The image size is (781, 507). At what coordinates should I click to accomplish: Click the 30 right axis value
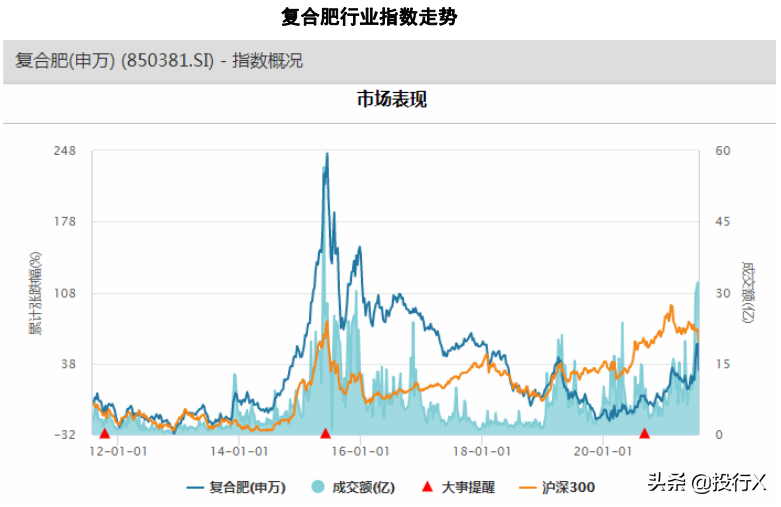[x=723, y=293]
